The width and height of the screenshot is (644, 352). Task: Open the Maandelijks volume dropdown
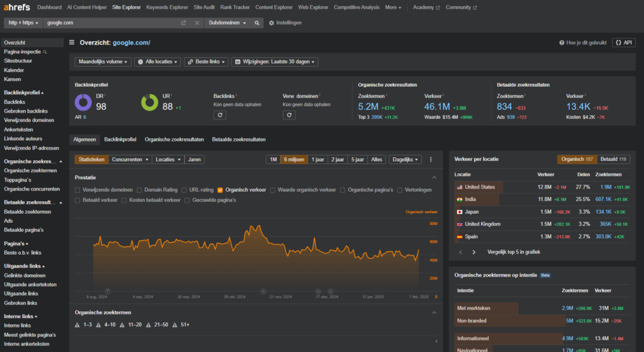103,62
